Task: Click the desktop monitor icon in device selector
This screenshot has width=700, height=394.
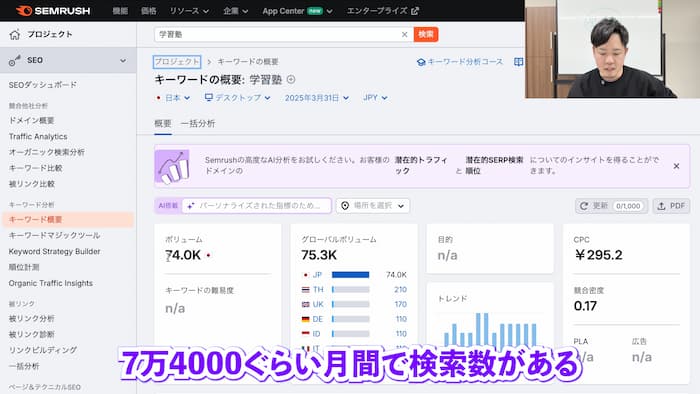Action: [x=208, y=97]
